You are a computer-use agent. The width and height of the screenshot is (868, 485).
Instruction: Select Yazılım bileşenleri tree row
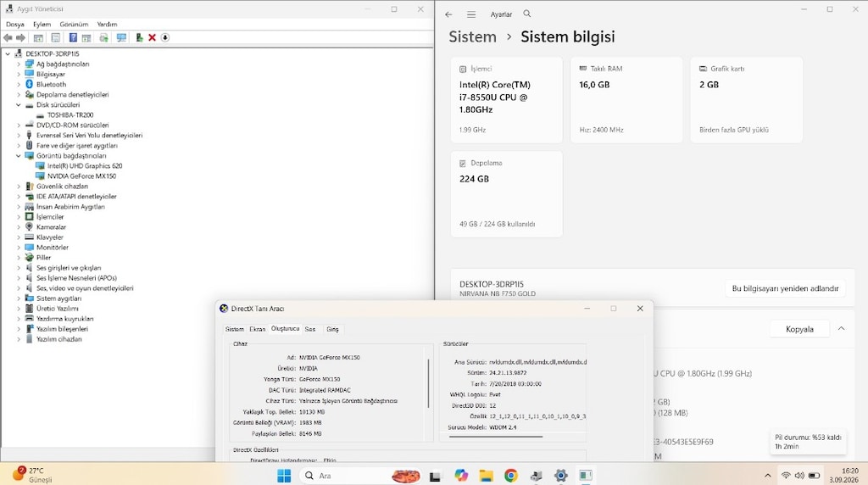tap(62, 329)
